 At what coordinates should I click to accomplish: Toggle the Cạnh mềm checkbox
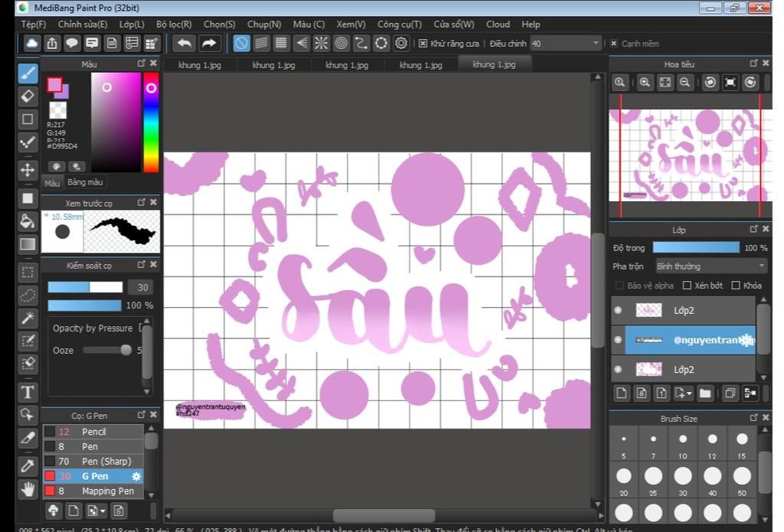pos(613,44)
